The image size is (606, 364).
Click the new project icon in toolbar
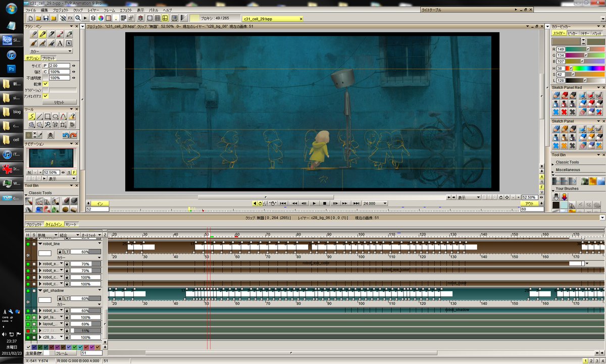pyautogui.click(x=30, y=18)
